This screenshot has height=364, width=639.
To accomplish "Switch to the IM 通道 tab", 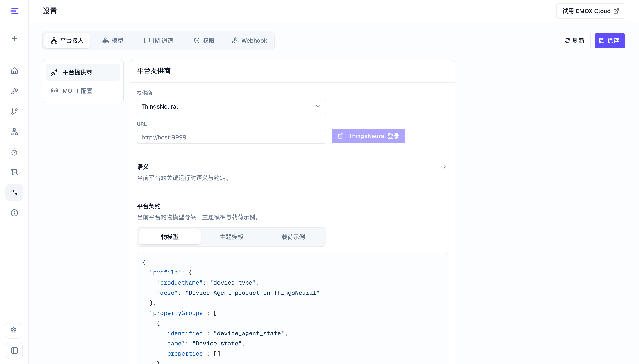I will click(159, 41).
